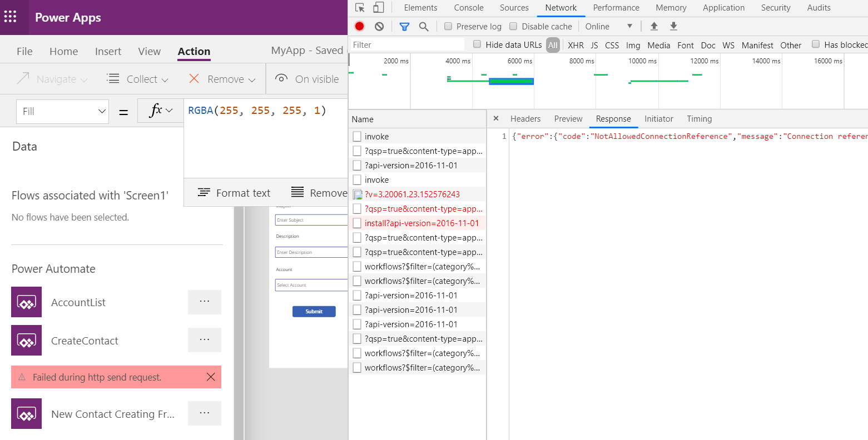
Task: Enable the Preserve log checkbox
Action: tap(447, 26)
